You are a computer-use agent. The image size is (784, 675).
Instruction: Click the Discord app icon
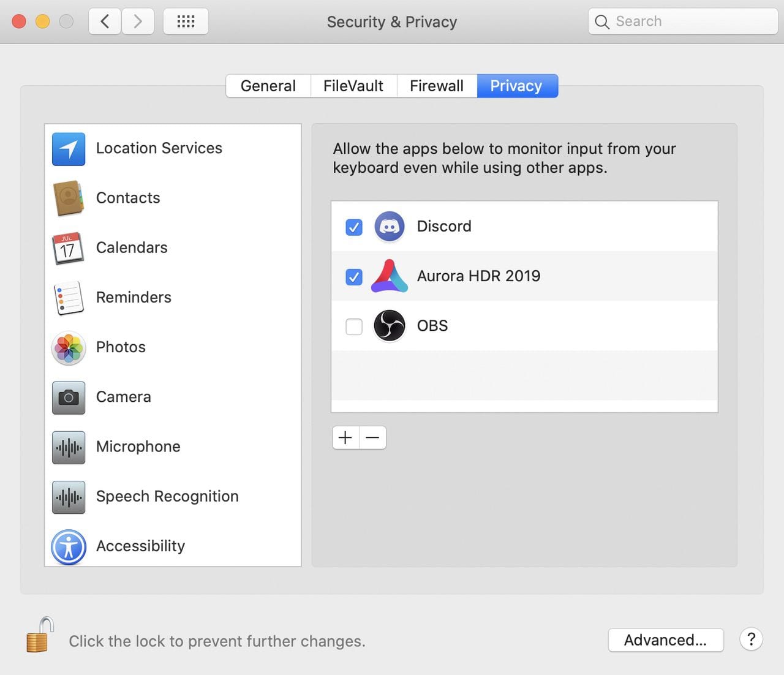pos(390,227)
